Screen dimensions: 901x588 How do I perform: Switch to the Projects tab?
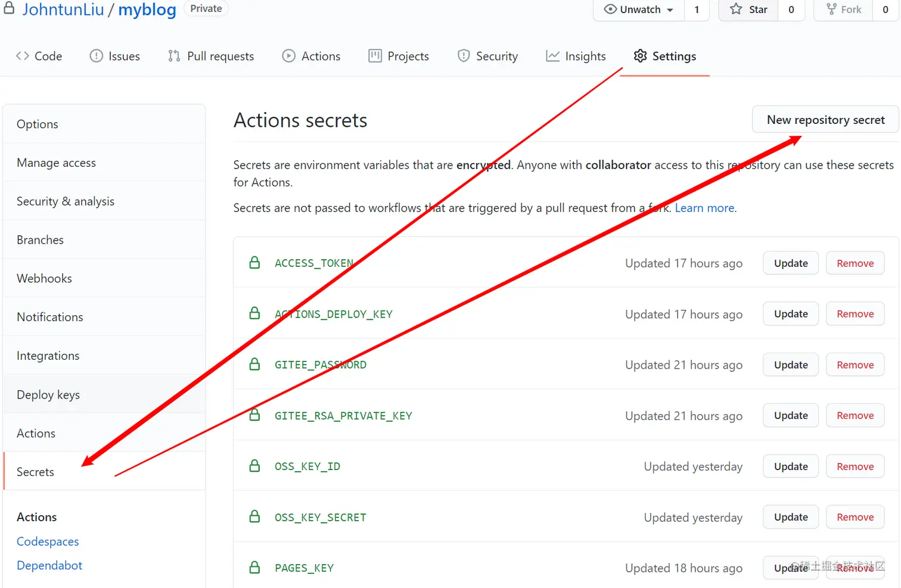coord(399,56)
